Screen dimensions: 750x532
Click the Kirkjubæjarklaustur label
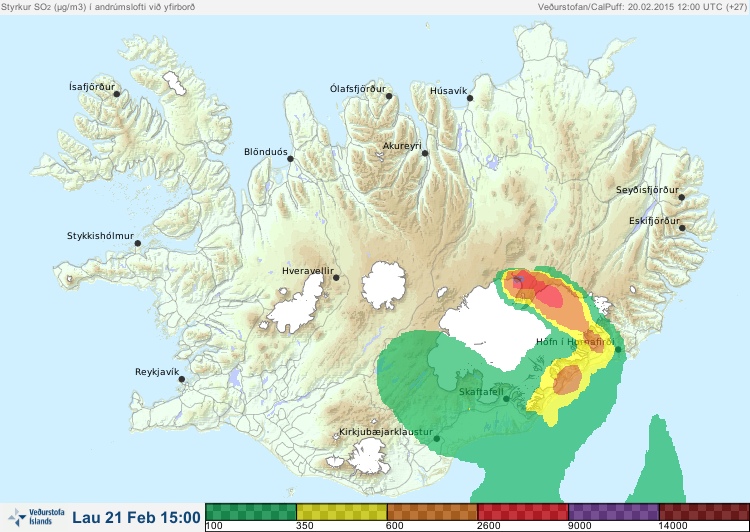[x=386, y=432]
